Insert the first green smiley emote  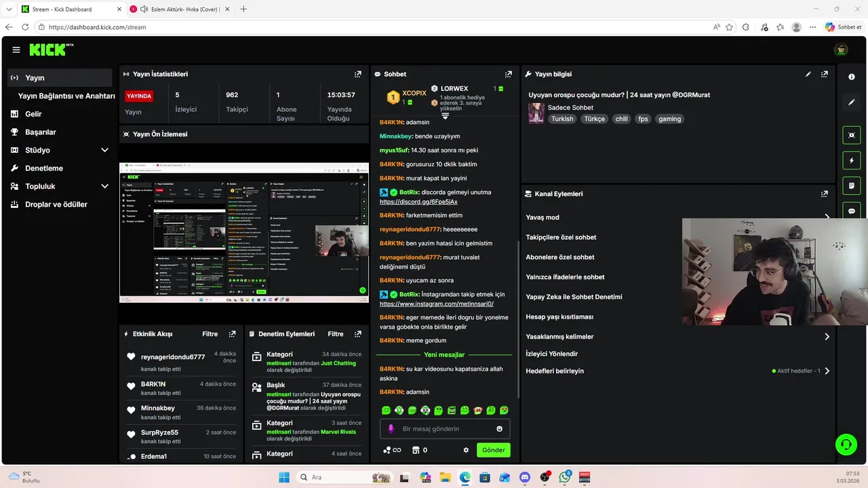point(386,410)
